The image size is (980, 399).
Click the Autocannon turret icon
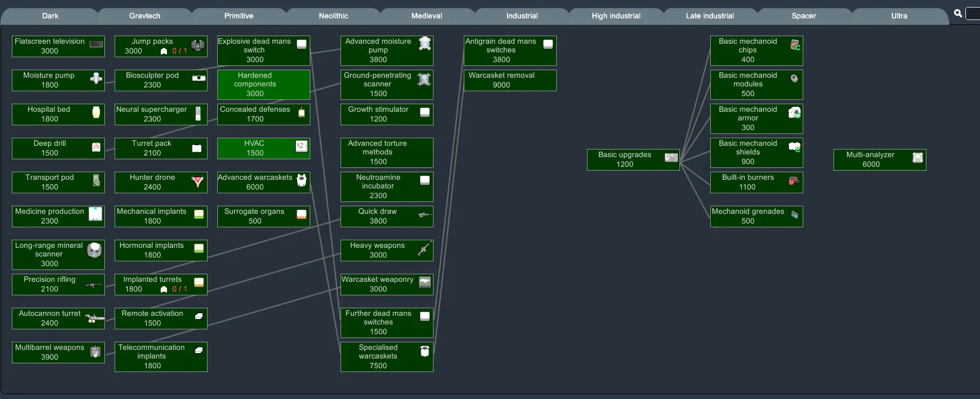pyautogui.click(x=95, y=318)
